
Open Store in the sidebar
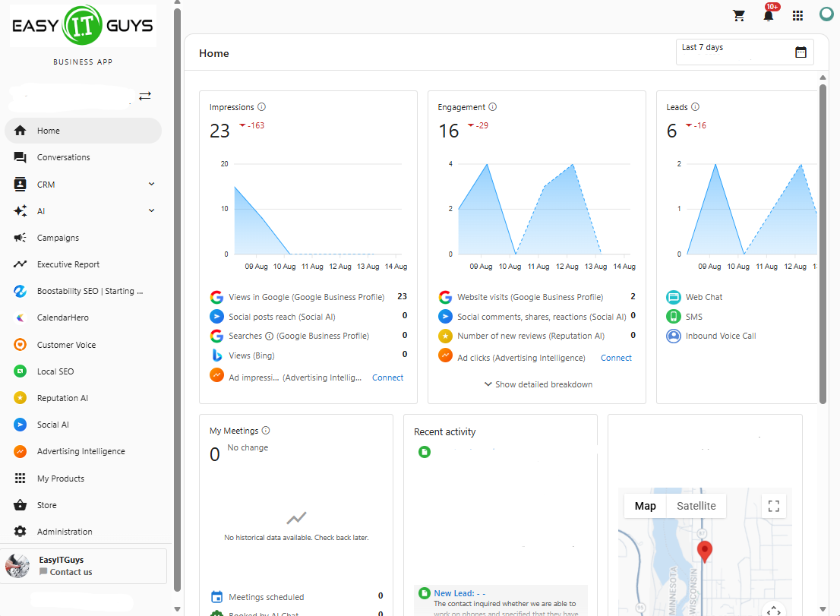83,505
